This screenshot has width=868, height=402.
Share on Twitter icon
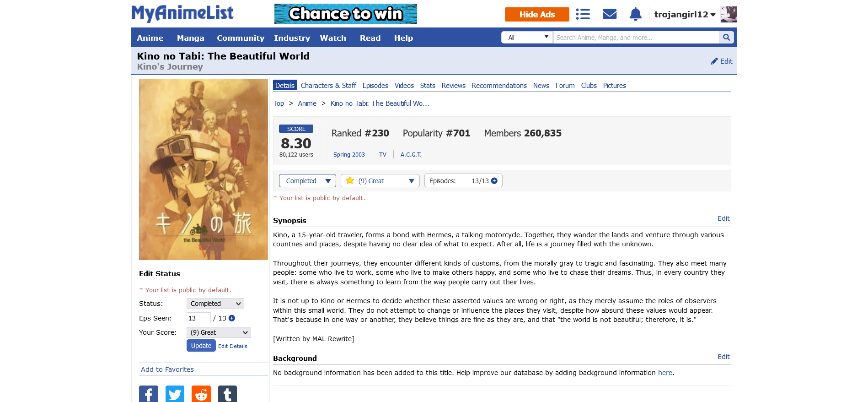pos(175,394)
